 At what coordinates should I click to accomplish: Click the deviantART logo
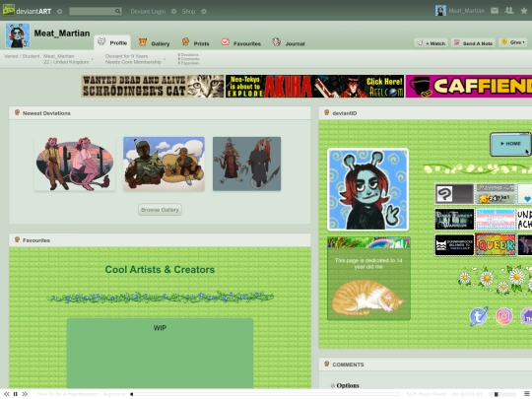tap(28, 11)
